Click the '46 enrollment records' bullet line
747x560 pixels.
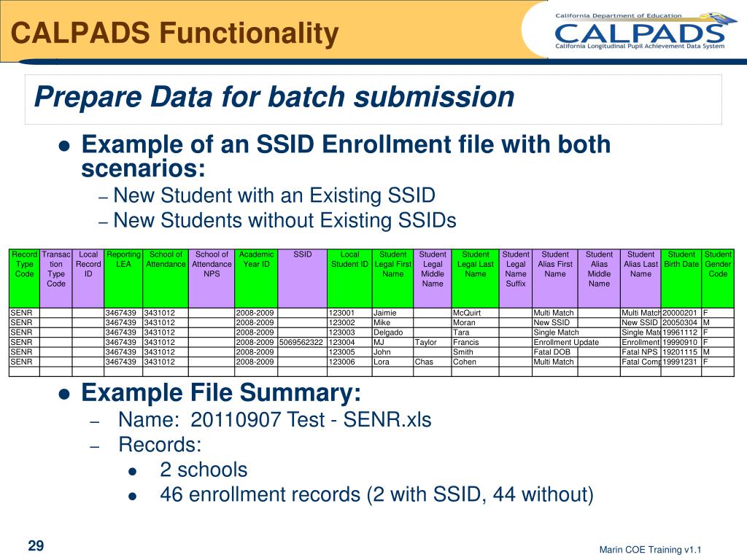(x=376, y=494)
